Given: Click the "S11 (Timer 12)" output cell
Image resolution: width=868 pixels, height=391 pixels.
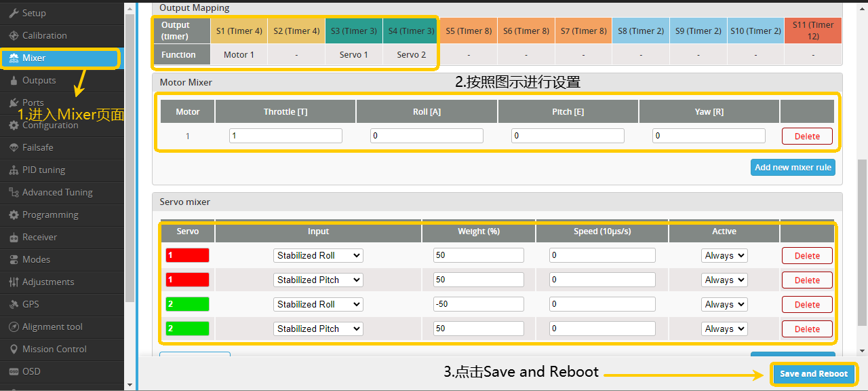Looking at the screenshot, I should point(813,31).
